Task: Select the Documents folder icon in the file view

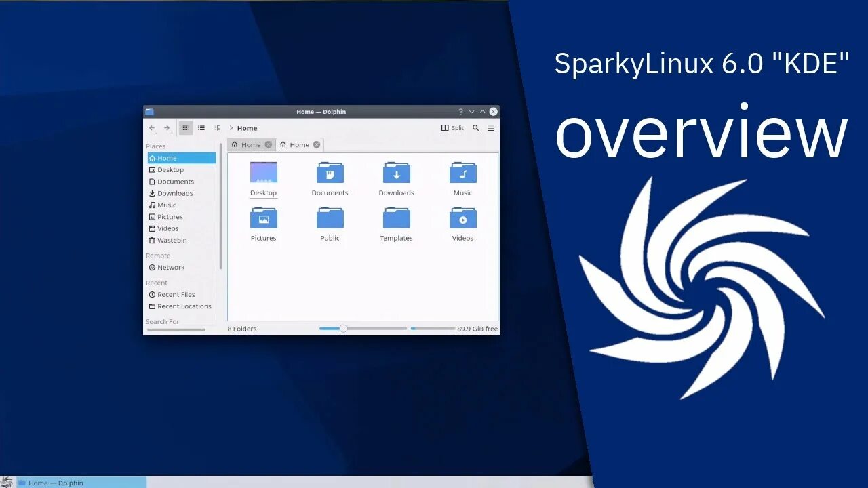Action: coord(330,172)
